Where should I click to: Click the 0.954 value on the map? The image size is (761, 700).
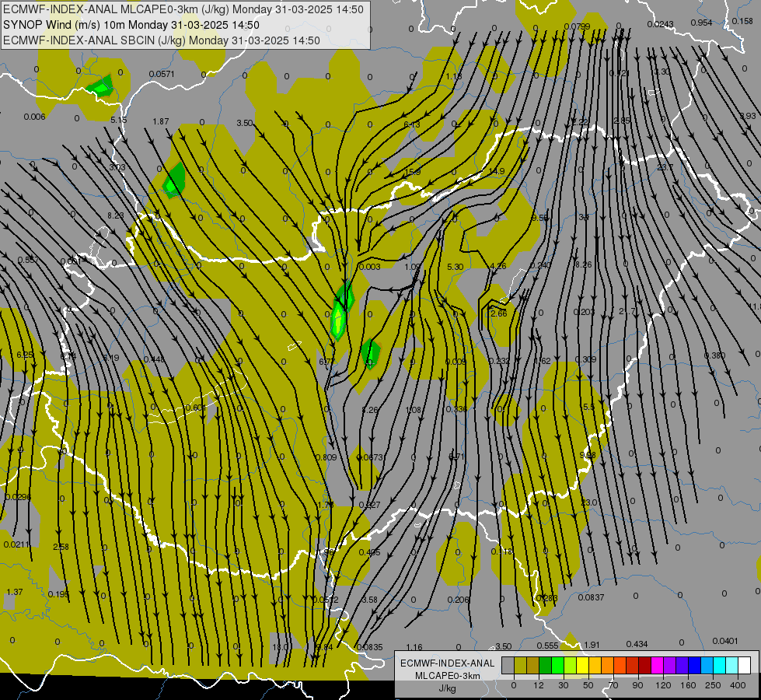tap(701, 23)
